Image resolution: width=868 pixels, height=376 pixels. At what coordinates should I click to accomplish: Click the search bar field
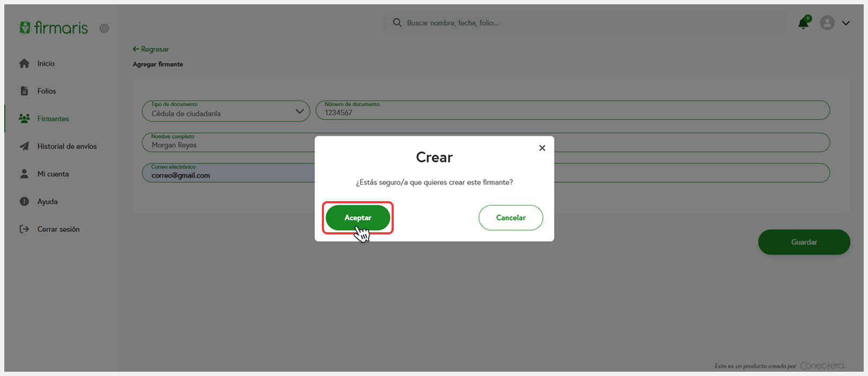tap(585, 23)
